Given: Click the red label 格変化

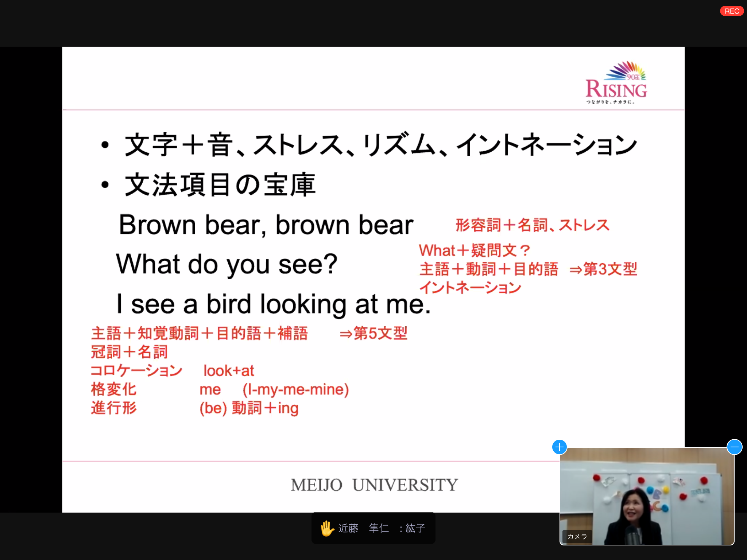Looking at the screenshot, I should 114,389.
